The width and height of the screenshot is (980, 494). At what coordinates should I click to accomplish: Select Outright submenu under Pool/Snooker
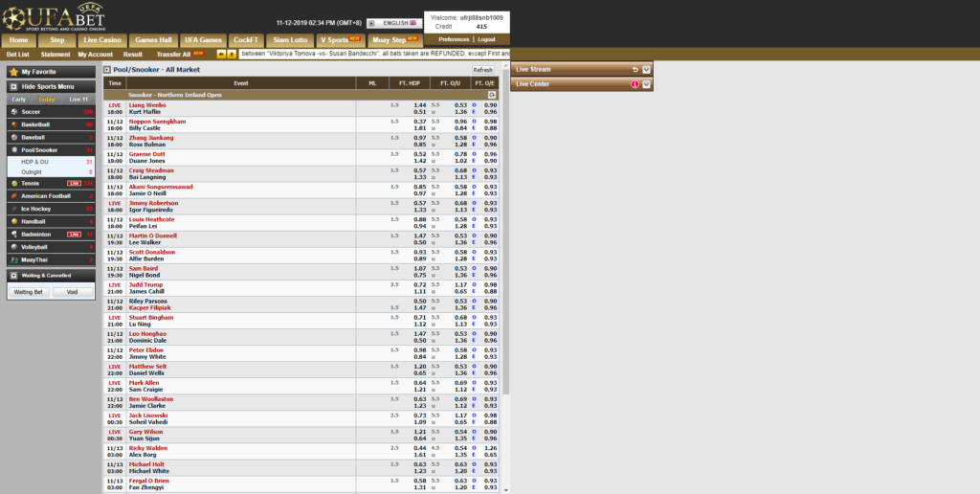[x=32, y=172]
